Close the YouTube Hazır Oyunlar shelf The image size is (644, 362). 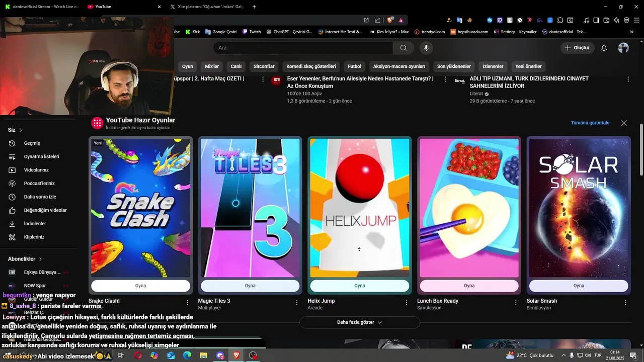pos(624,123)
